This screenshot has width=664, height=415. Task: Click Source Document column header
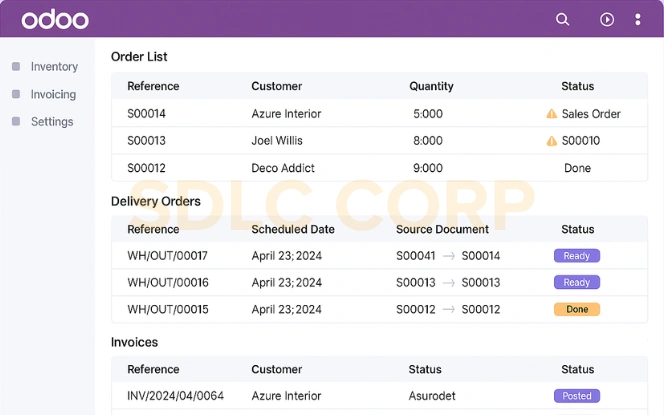click(x=442, y=229)
